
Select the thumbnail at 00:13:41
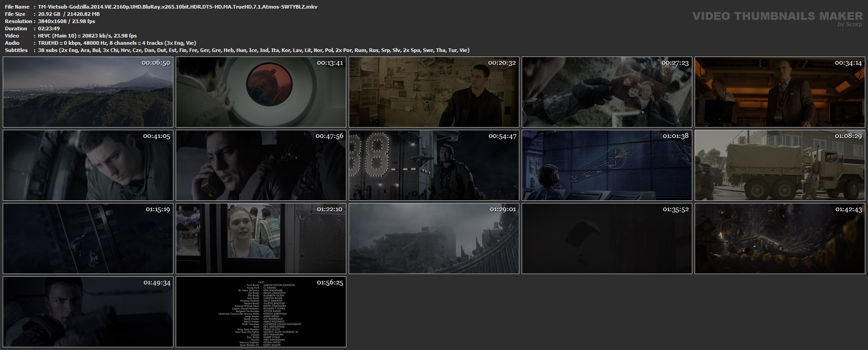click(x=261, y=92)
